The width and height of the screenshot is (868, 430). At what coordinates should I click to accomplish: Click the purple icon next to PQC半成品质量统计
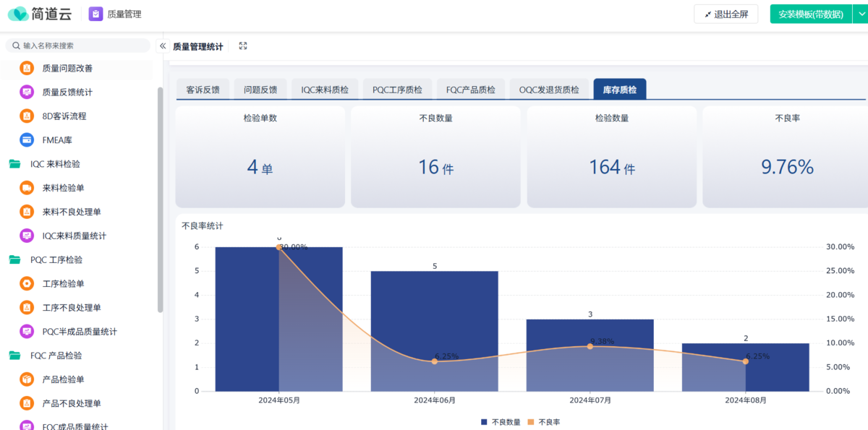point(27,331)
